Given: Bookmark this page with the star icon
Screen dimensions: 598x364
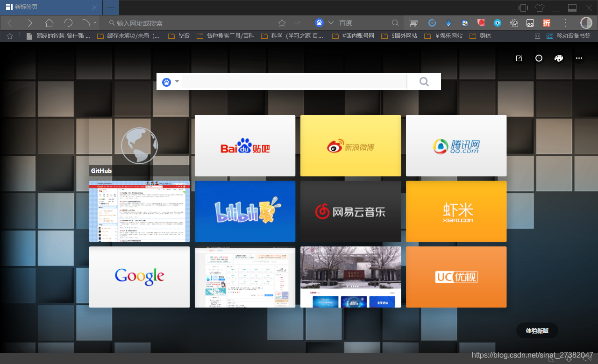Looking at the screenshot, I should pyautogui.click(x=282, y=23).
